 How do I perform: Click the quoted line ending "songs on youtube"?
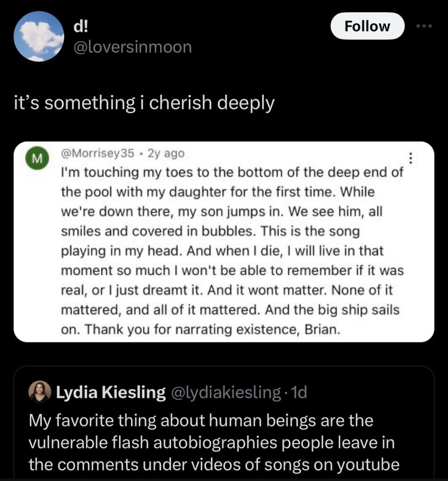(214, 464)
